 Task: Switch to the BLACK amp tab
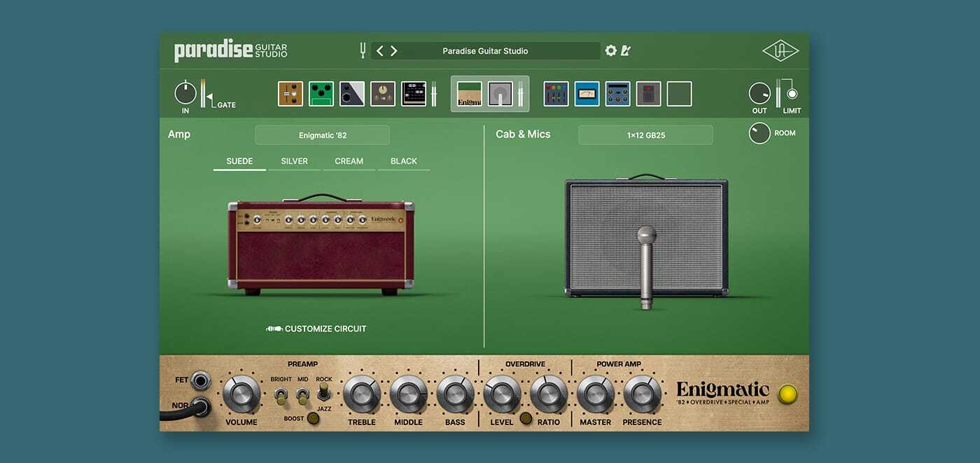coord(403,161)
